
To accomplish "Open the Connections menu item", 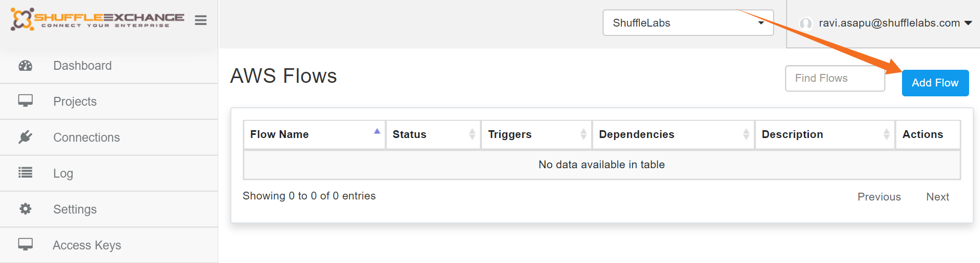I will pos(86,137).
